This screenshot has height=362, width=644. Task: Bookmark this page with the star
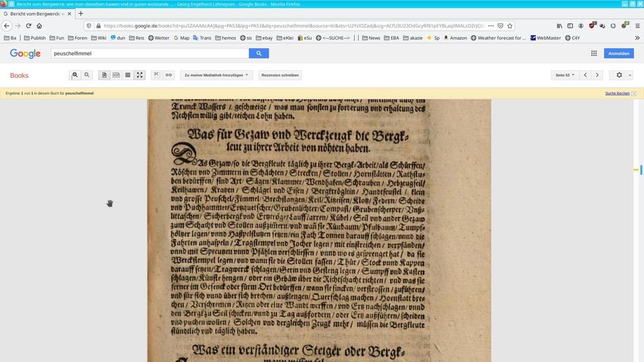pos(509,26)
